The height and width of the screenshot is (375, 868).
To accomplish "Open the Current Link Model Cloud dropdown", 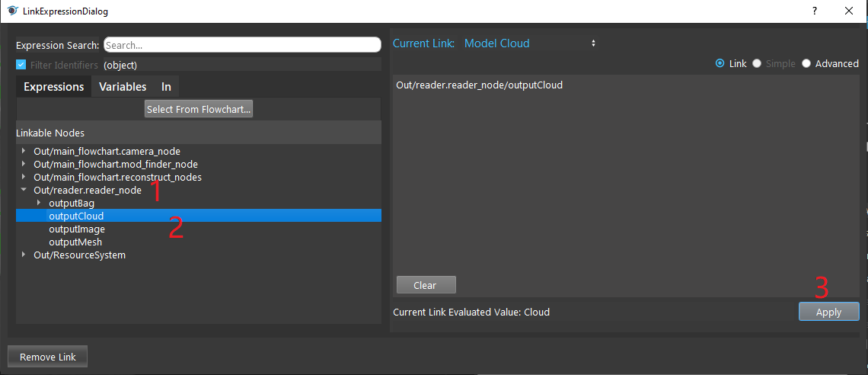I will 529,43.
